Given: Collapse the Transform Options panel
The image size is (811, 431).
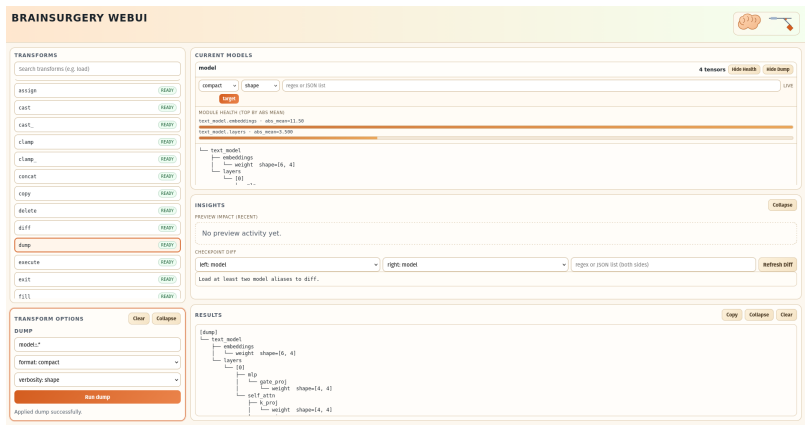Looking at the screenshot, I should [x=166, y=319].
